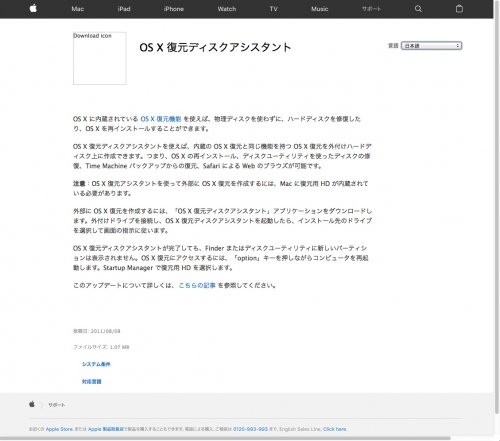Click the 0120-993-993 phone number link
This screenshot has width=500, height=441.
click(x=250, y=429)
